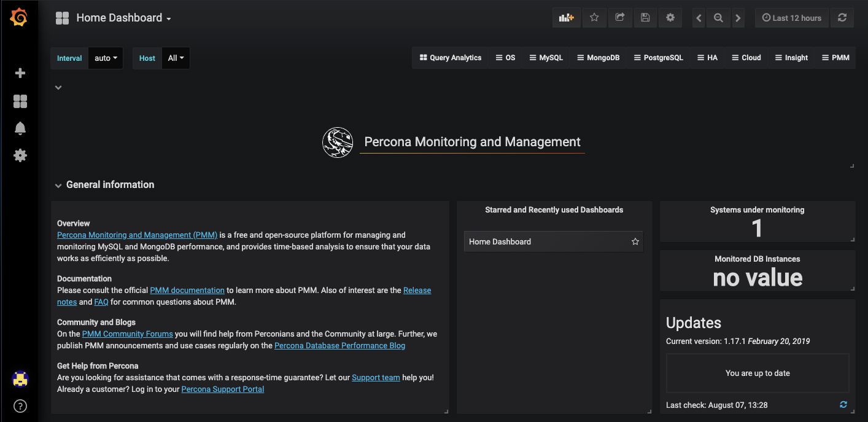This screenshot has width=868, height=422.
Task: Open the OS dashboards menu
Action: click(x=505, y=58)
